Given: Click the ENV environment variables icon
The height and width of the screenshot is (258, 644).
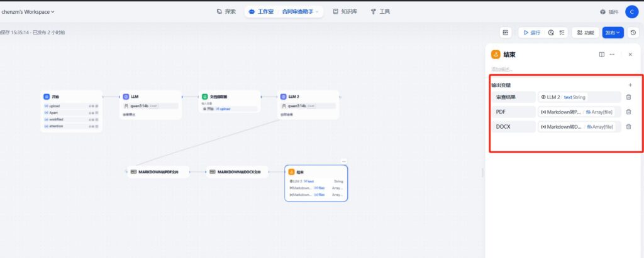Looking at the screenshot, I should [506, 32].
